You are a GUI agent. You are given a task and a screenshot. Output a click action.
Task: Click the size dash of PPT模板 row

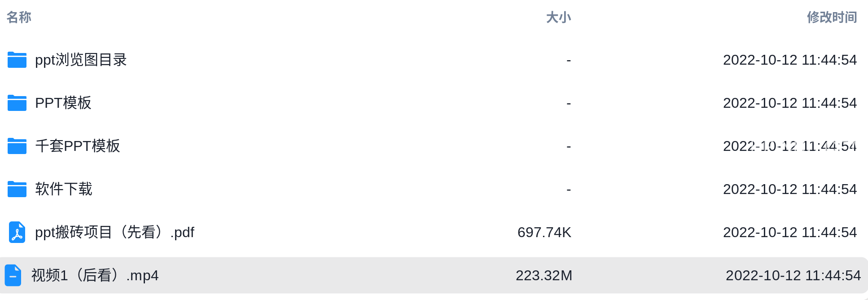point(569,103)
